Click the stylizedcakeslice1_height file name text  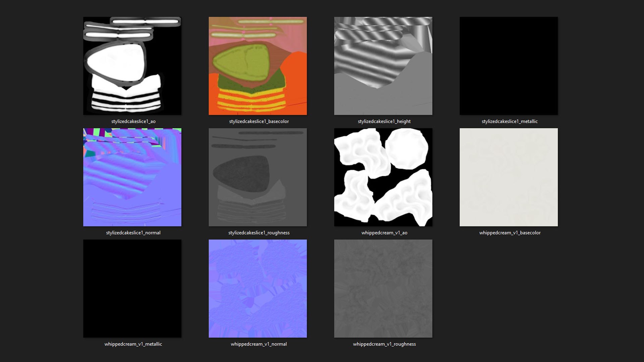point(384,121)
